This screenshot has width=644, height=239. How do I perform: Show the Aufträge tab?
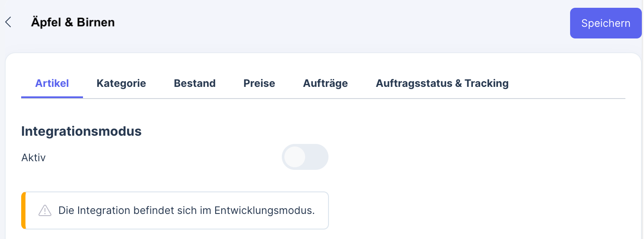pos(325,83)
